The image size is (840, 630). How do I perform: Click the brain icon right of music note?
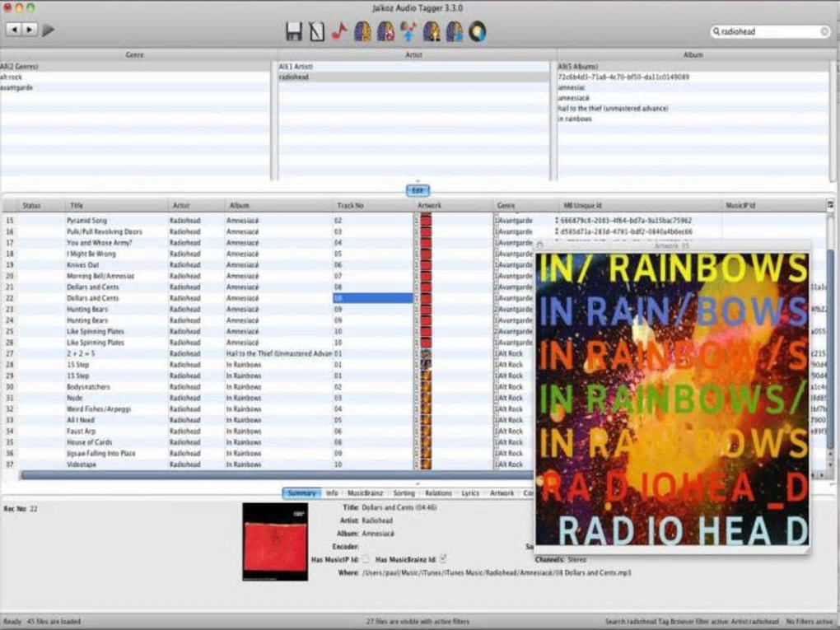(362, 31)
